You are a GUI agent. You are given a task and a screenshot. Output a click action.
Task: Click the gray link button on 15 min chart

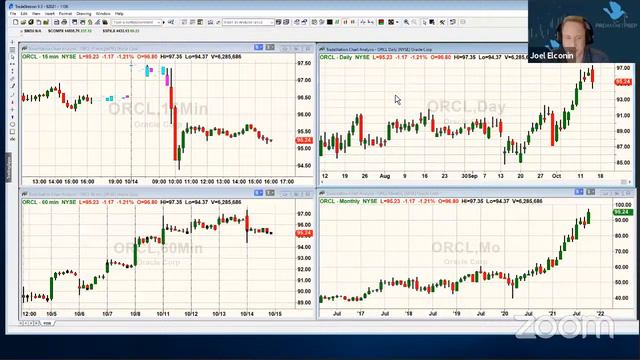pyautogui.click(x=270, y=48)
